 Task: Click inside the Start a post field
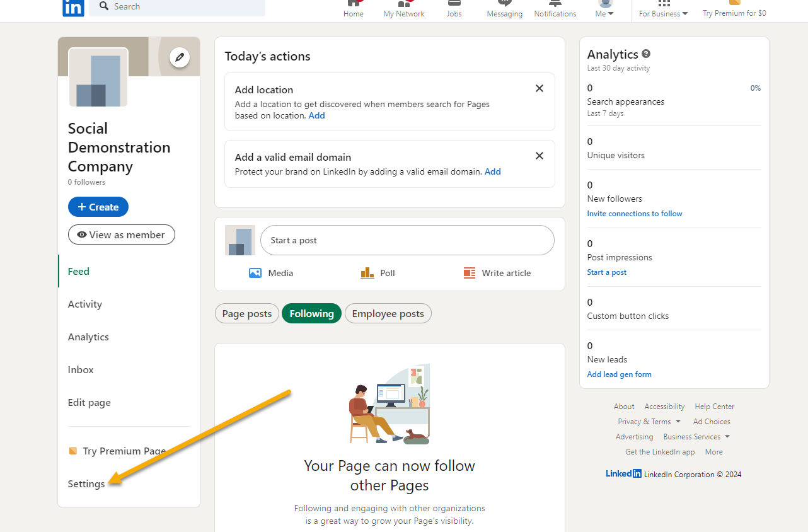tap(407, 240)
